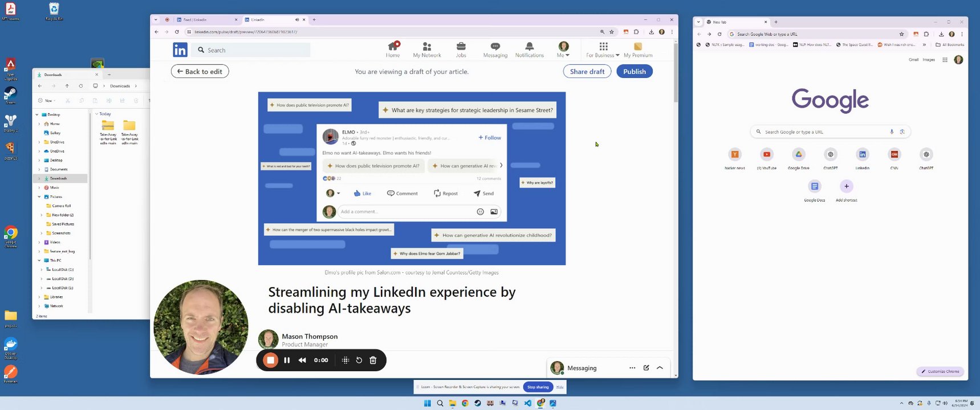The height and width of the screenshot is (410, 980).
Task: Open the For Business dropdown
Action: [x=603, y=50]
